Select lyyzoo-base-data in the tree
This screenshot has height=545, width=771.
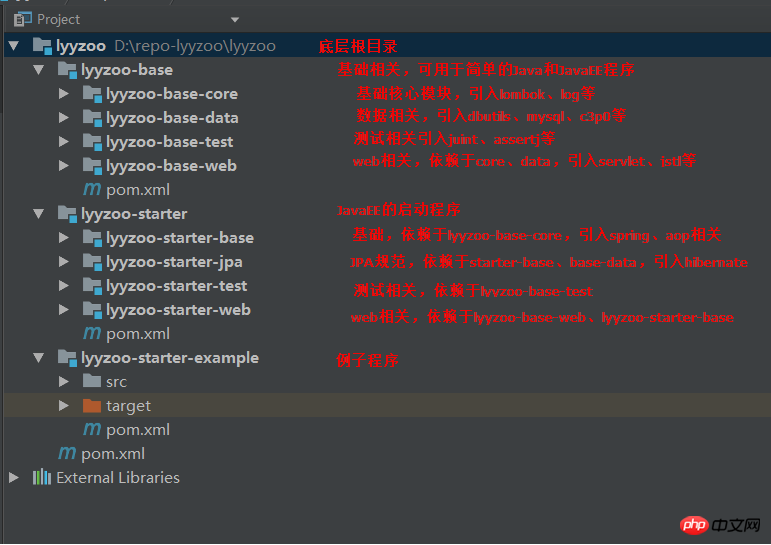(x=172, y=118)
